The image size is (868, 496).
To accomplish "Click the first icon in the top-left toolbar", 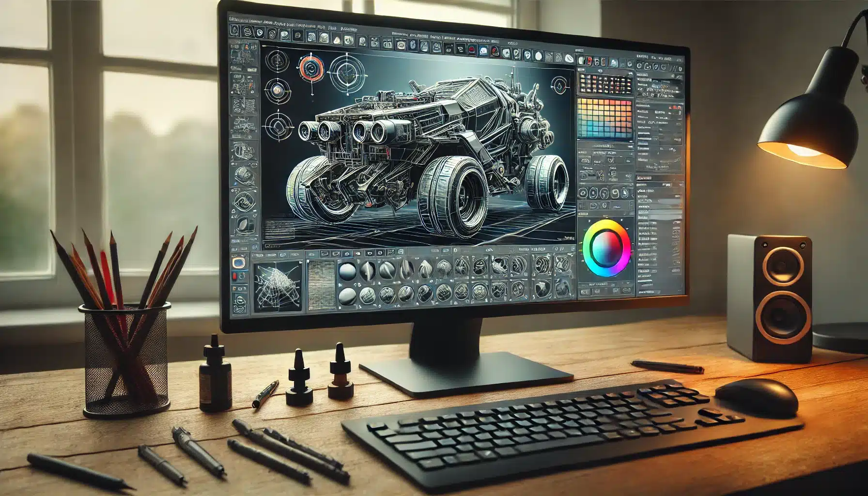I will [x=235, y=31].
